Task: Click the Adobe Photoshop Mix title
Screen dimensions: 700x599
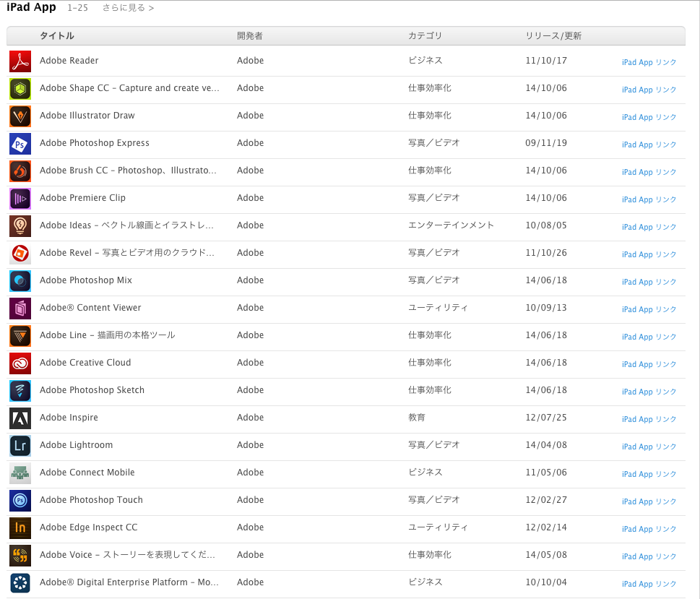Action: click(86, 280)
